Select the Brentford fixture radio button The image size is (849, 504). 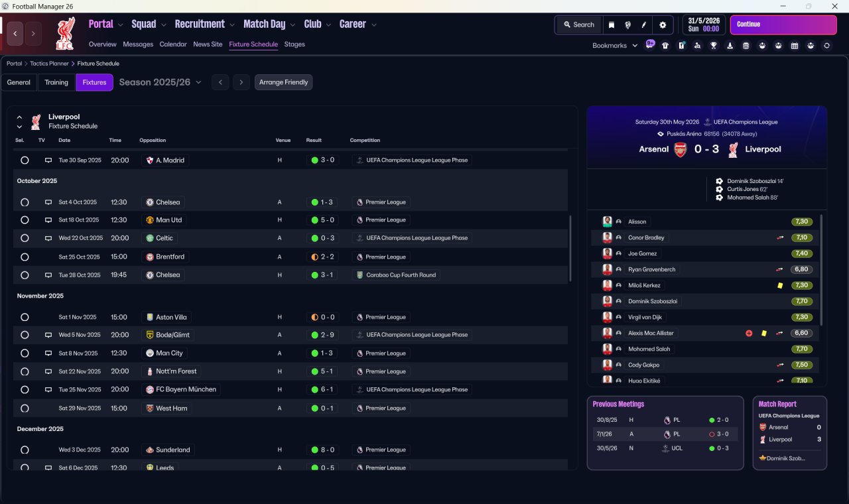click(25, 257)
